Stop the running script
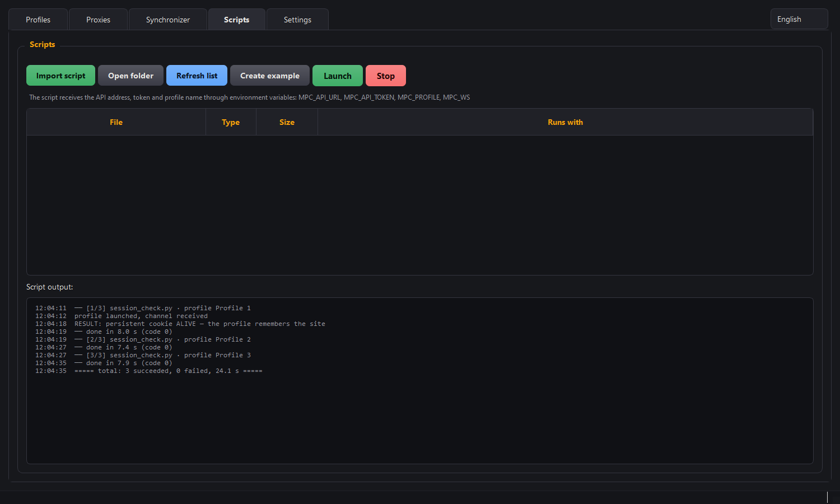Viewport: 840px width, 504px height. pyautogui.click(x=386, y=76)
